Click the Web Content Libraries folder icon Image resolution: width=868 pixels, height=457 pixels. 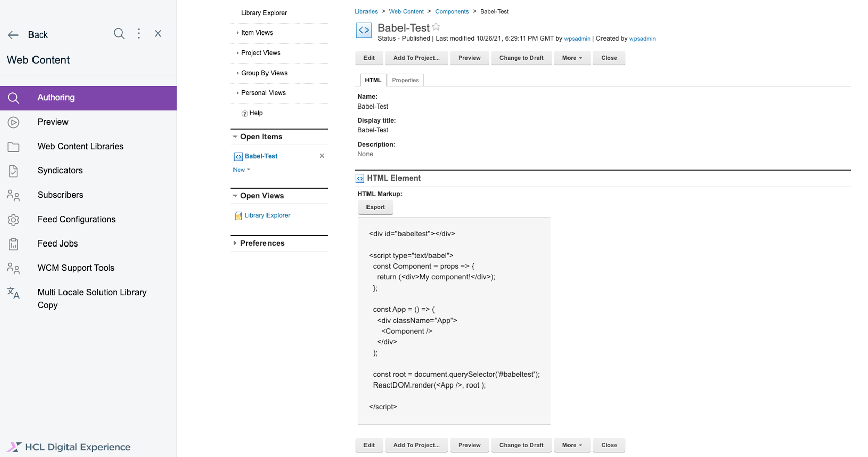(14, 147)
